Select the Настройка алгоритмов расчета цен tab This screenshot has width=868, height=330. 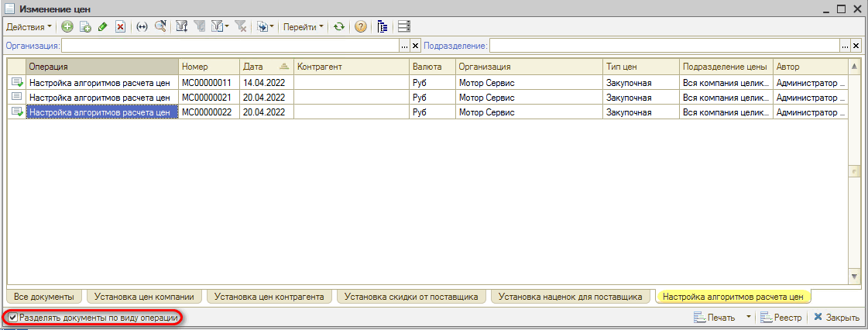(x=733, y=296)
